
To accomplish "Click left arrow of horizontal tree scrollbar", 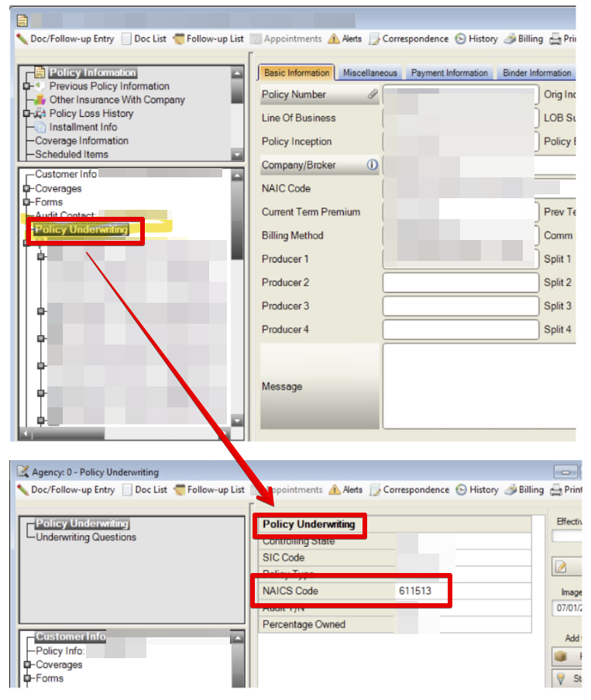I will (x=26, y=434).
